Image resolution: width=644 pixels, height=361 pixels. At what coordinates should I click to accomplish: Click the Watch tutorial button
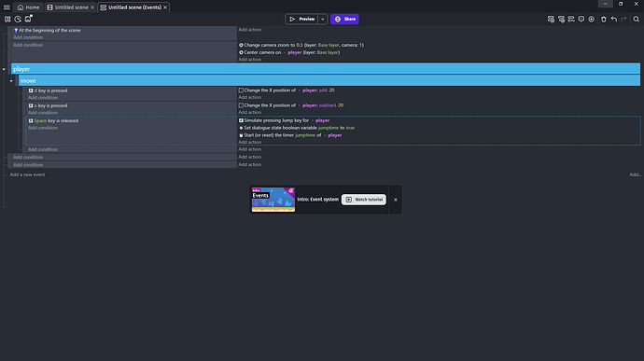click(x=363, y=200)
